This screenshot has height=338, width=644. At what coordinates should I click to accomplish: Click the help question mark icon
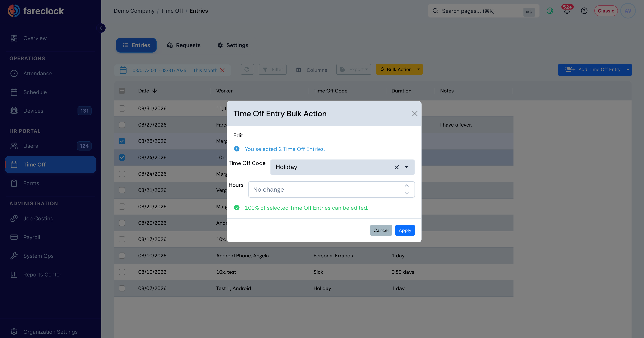pyautogui.click(x=584, y=11)
